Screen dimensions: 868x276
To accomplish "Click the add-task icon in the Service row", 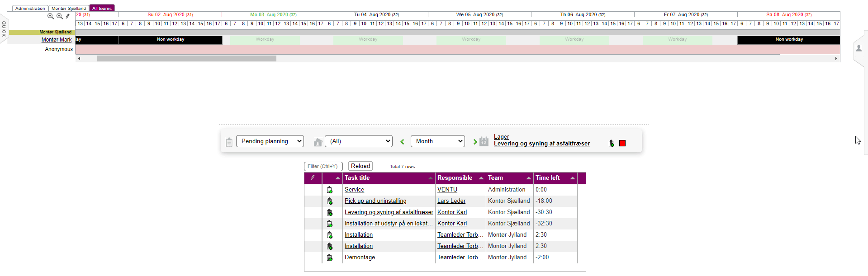I will (x=330, y=190).
